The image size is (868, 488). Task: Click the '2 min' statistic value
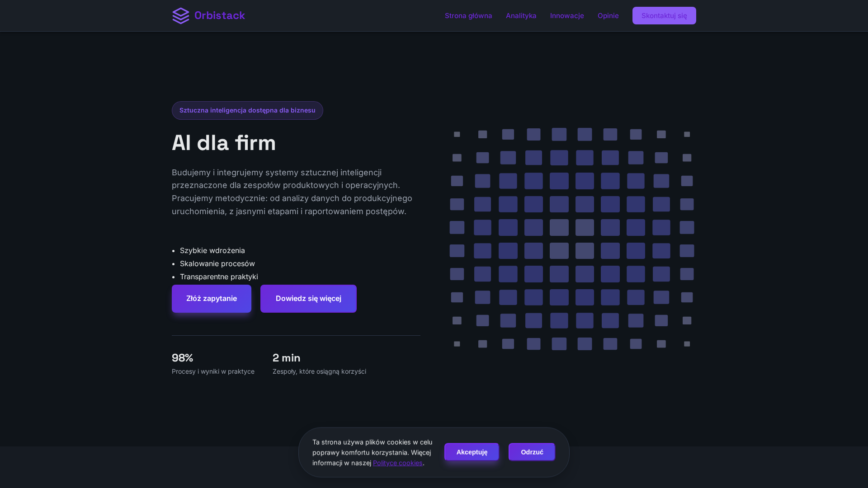click(287, 358)
